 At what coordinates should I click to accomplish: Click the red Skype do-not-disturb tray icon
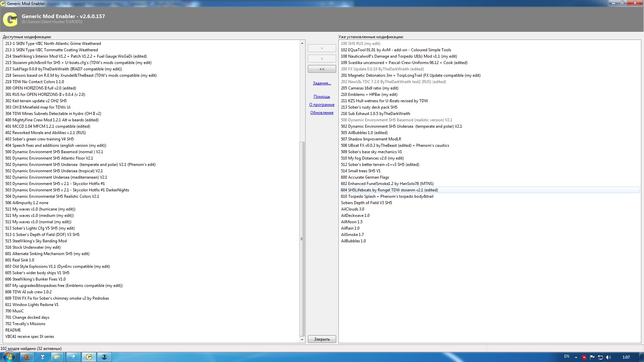[584, 357]
